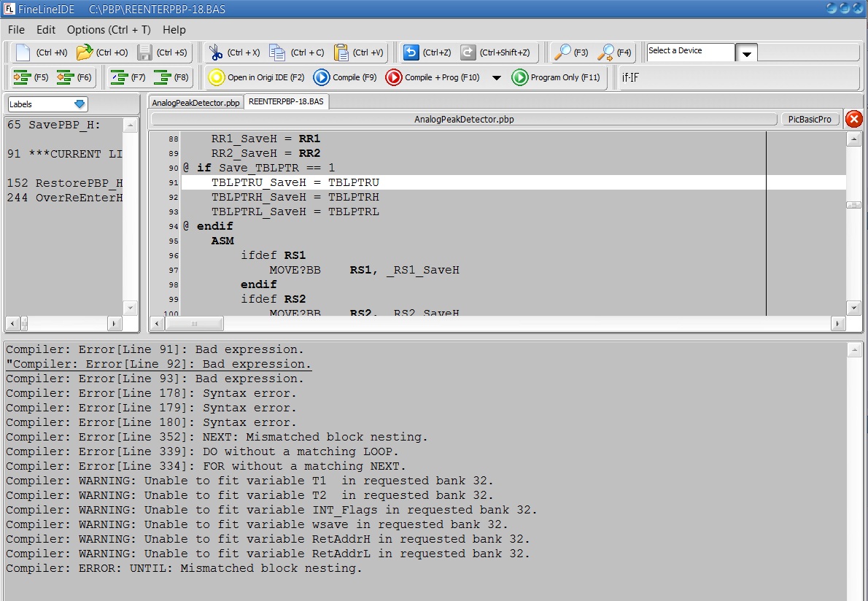Open the Options menu
This screenshot has height=601, width=868.
[x=109, y=30]
